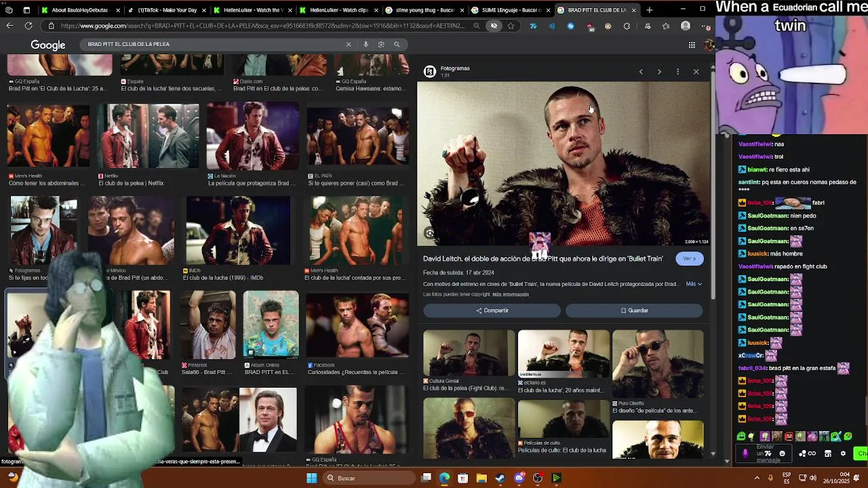Open the Más información copyright link
Viewport: 868px width, 488px height.
tap(511, 295)
